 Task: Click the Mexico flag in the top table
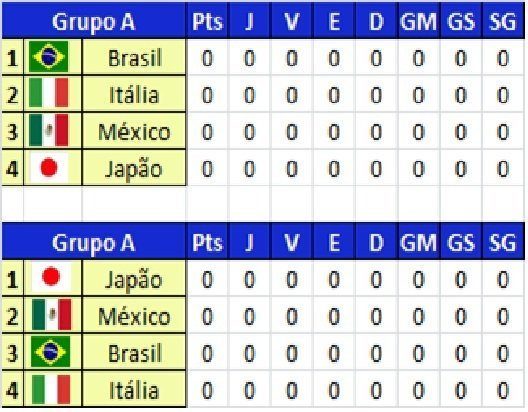pos(48,130)
